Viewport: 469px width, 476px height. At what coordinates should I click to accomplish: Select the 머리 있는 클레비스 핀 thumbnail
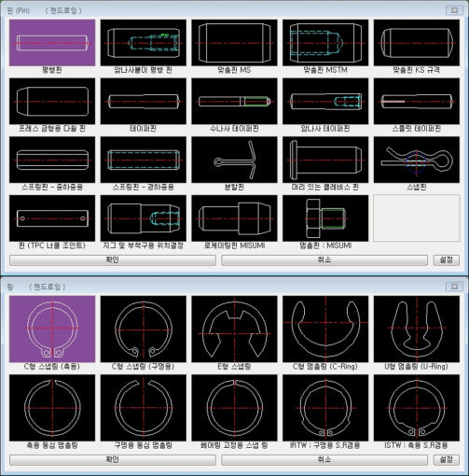click(325, 160)
